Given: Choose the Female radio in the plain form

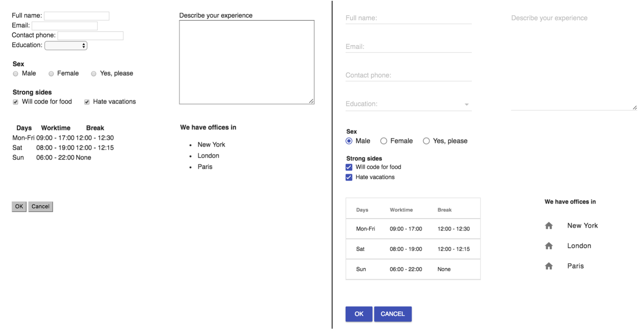Looking at the screenshot, I should pyautogui.click(x=51, y=74).
